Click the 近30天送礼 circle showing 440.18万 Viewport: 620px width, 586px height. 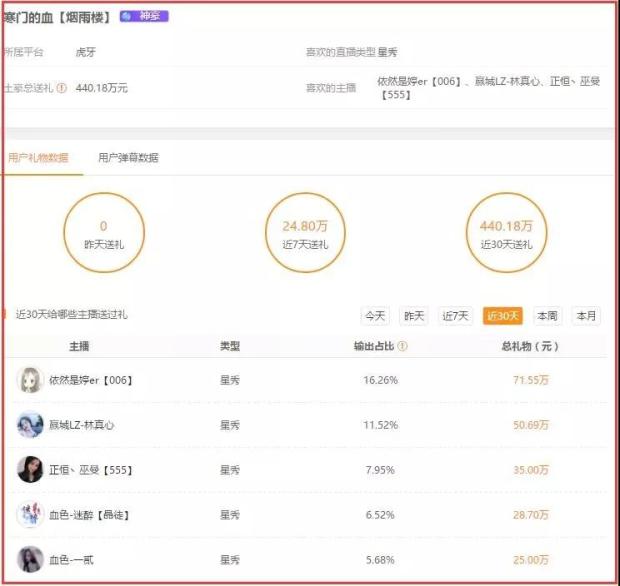pos(507,233)
